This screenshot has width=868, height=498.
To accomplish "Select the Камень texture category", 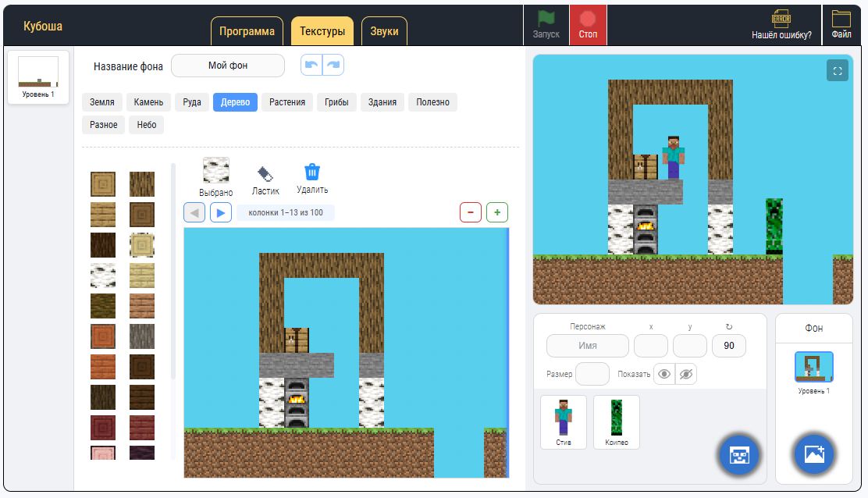I will [x=148, y=102].
